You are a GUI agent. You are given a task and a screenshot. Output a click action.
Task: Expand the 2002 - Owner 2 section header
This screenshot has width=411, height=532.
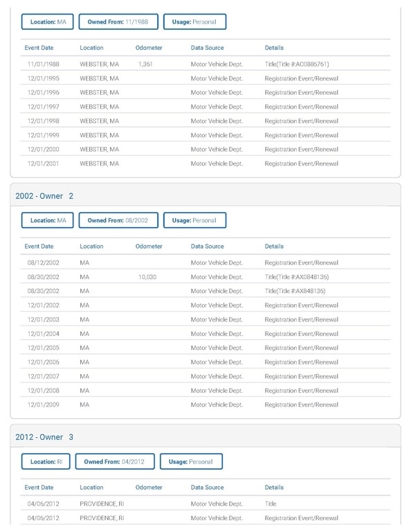(205, 196)
